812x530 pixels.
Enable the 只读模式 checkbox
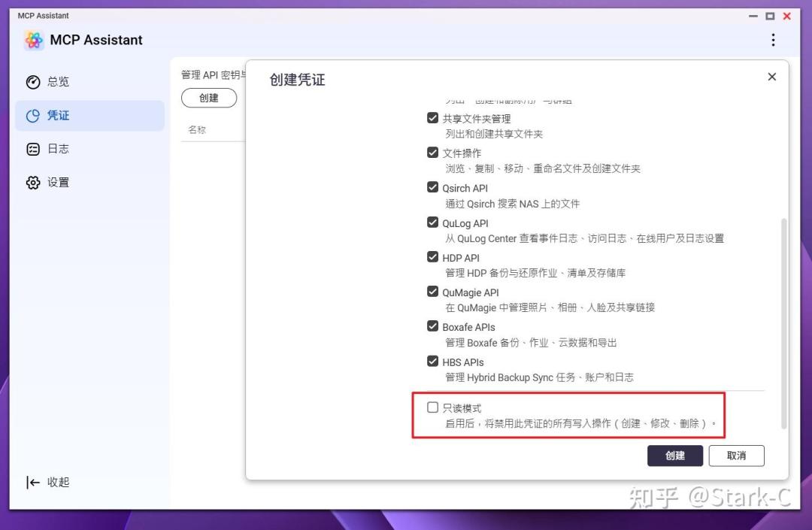click(432, 407)
